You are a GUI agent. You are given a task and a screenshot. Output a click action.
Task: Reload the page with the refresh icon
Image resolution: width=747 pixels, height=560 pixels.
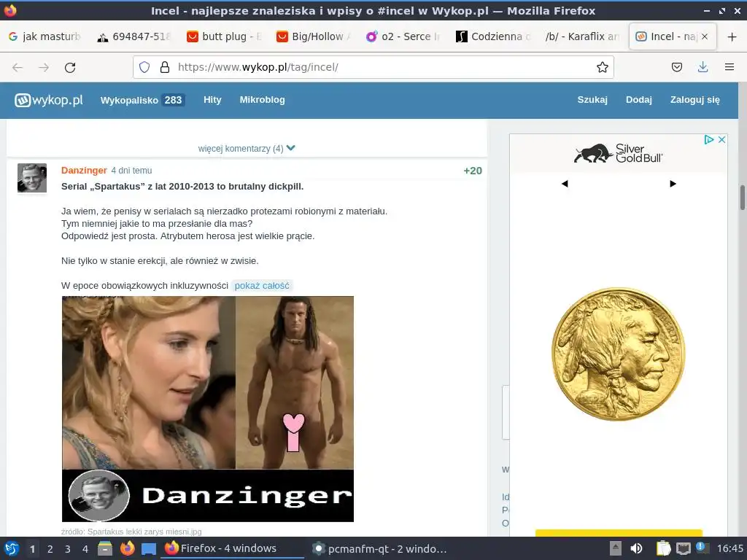(70, 68)
